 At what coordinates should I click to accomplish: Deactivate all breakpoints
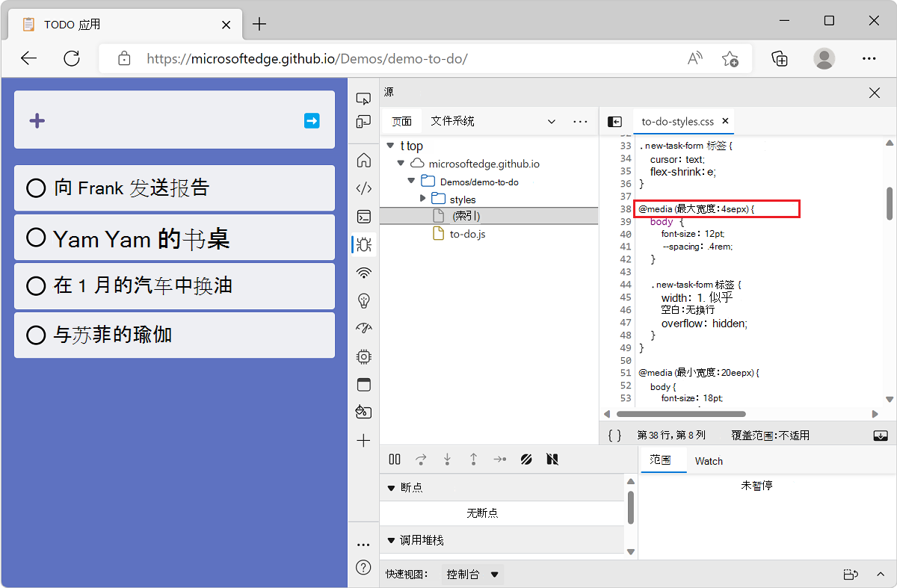tap(526, 459)
